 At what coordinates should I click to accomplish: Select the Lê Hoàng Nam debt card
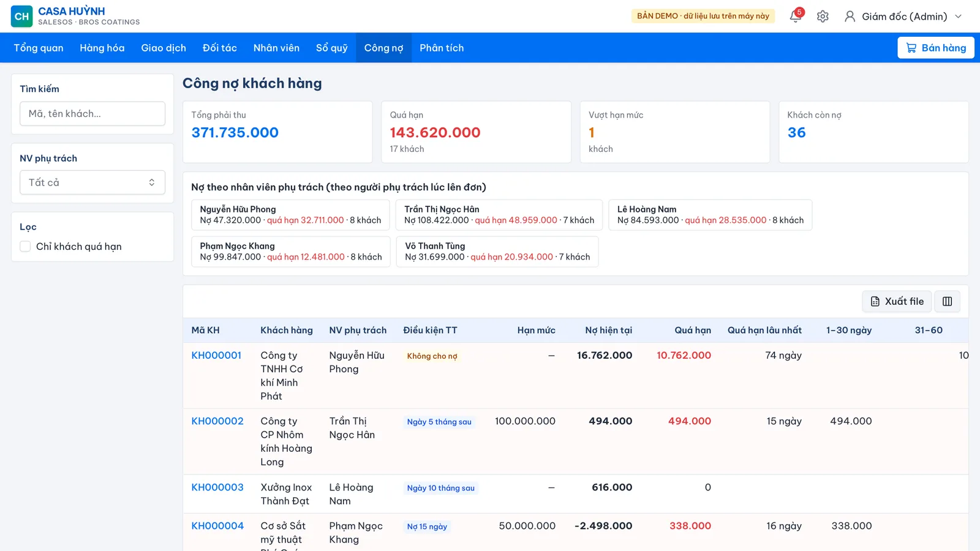pyautogui.click(x=710, y=215)
